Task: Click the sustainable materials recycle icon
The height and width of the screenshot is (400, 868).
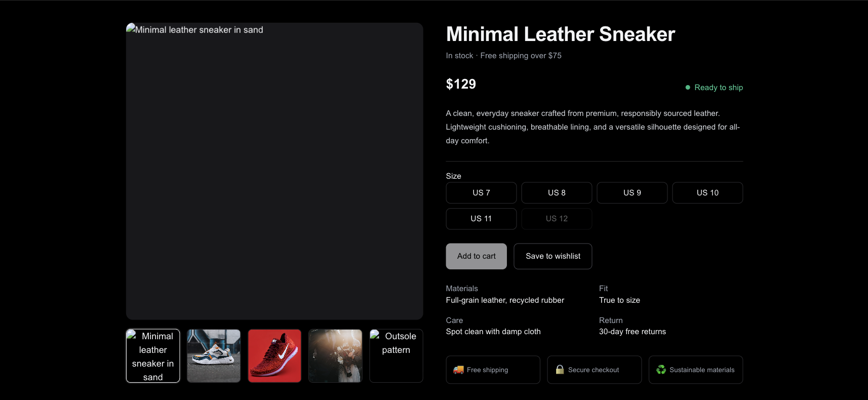Action: [661, 370]
